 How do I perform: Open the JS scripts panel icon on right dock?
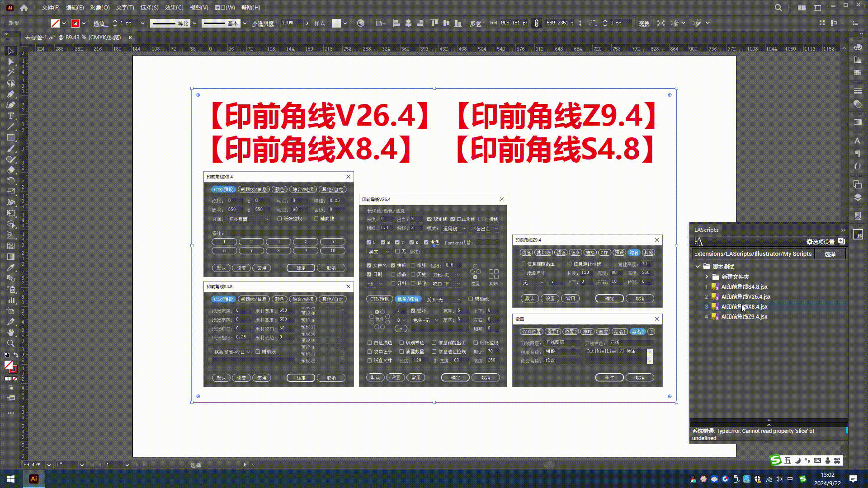point(858,235)
